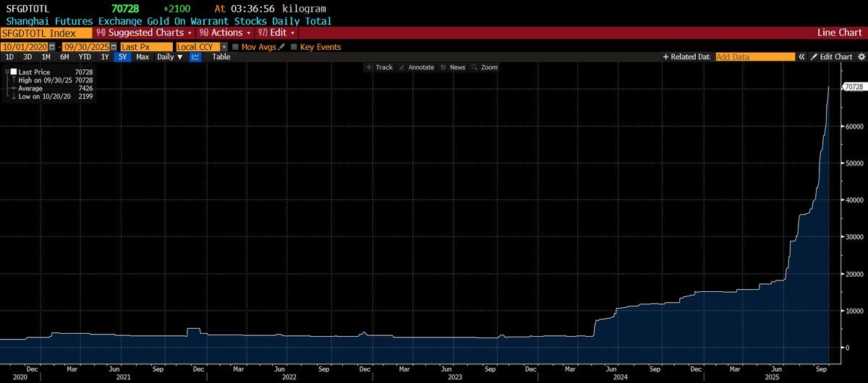Switch to the Table view tab
This screenshot has height=383, width=868.
(x=221, y=56)
